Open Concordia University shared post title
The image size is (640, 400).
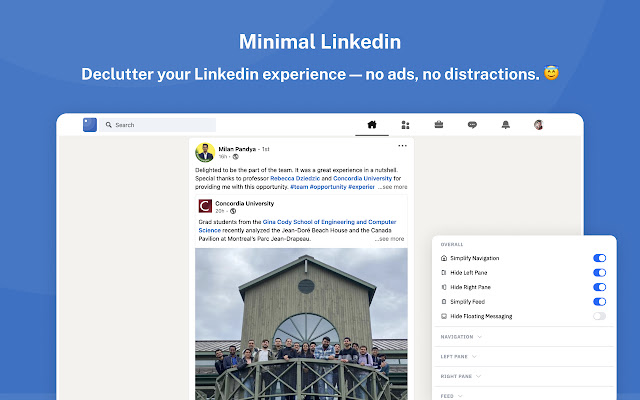point(244,203)
